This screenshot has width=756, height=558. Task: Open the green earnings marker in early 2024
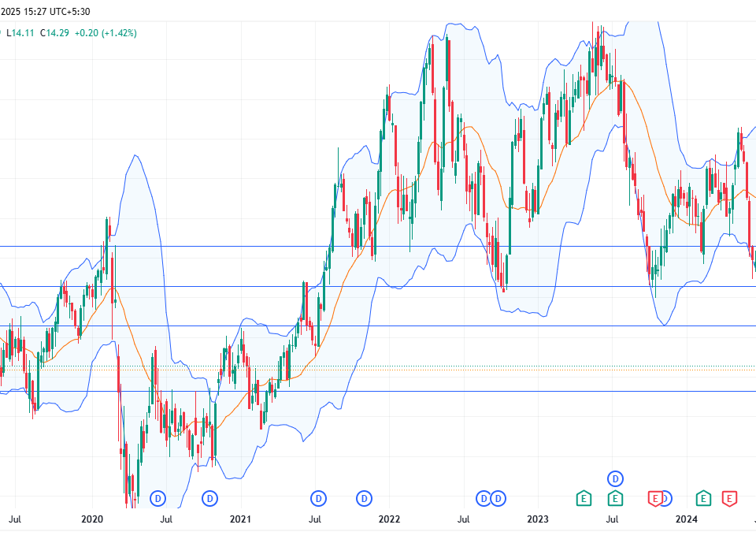click(x=703, y=498)
